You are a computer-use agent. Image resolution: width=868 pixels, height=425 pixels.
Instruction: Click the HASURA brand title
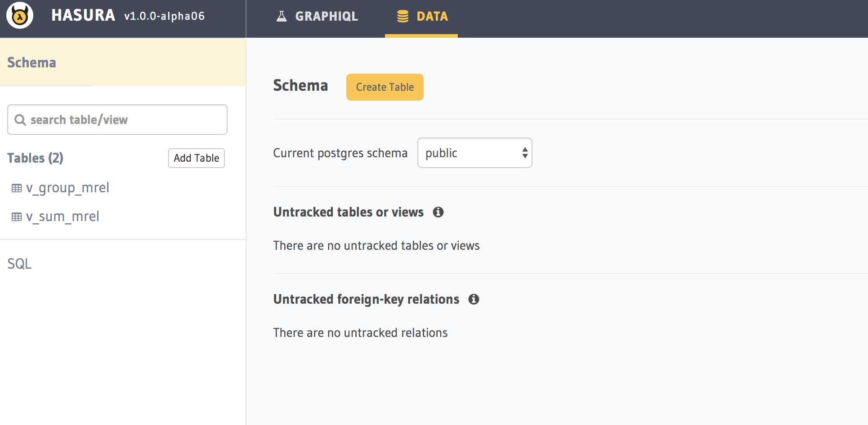pos(83,15)
